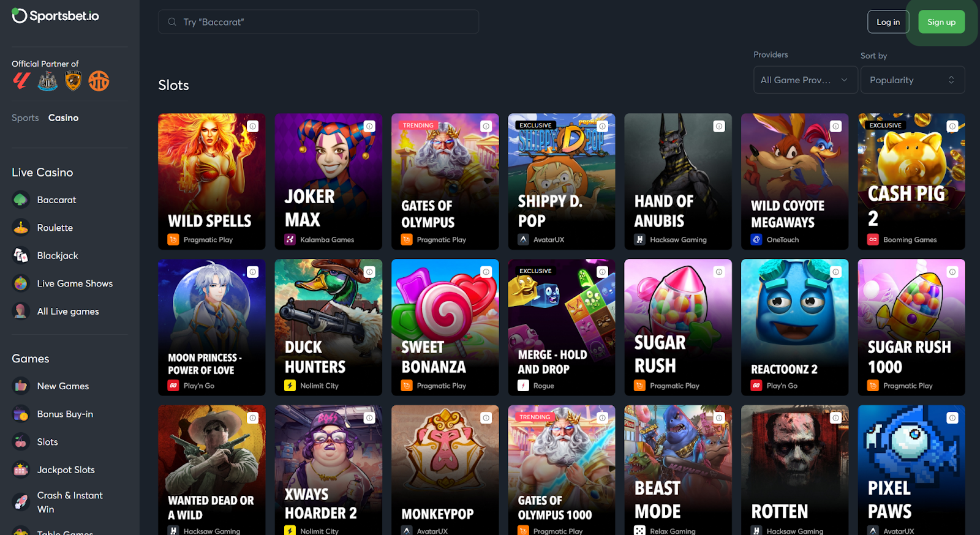Click the Blackjack cards icon
Screen dimensions: 980x535
coord(21,255)
